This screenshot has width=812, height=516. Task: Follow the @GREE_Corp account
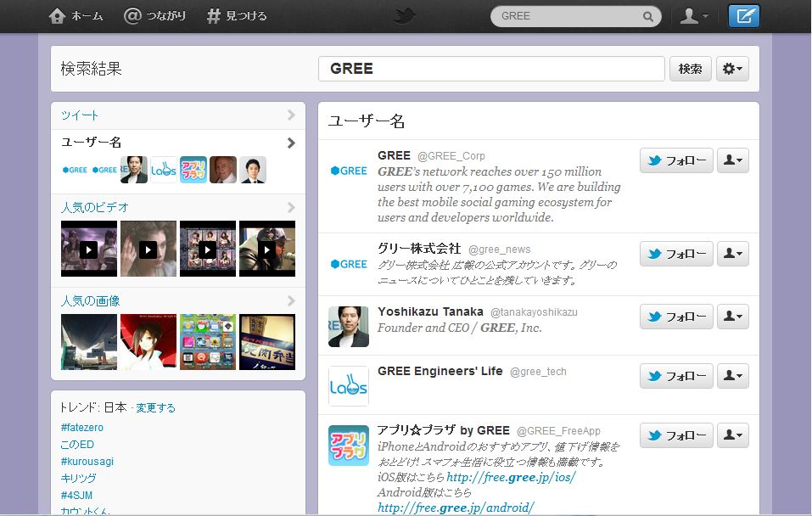(676, 160)
